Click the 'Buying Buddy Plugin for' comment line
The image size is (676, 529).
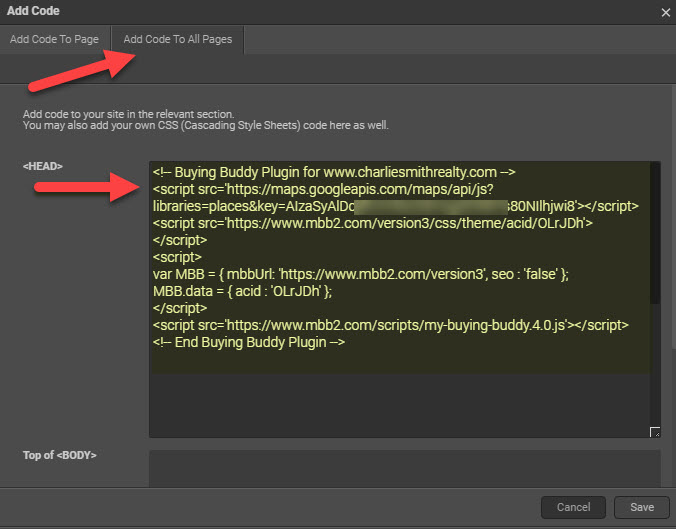[334, 172]
